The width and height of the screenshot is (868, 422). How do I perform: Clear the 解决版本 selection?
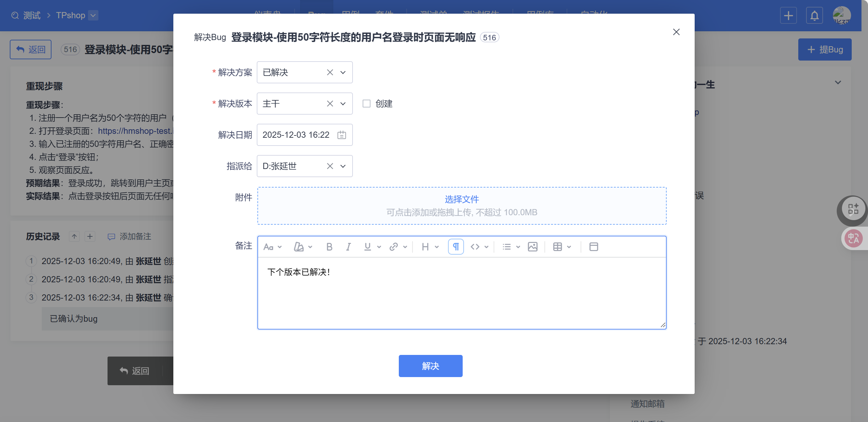(330, 104)
